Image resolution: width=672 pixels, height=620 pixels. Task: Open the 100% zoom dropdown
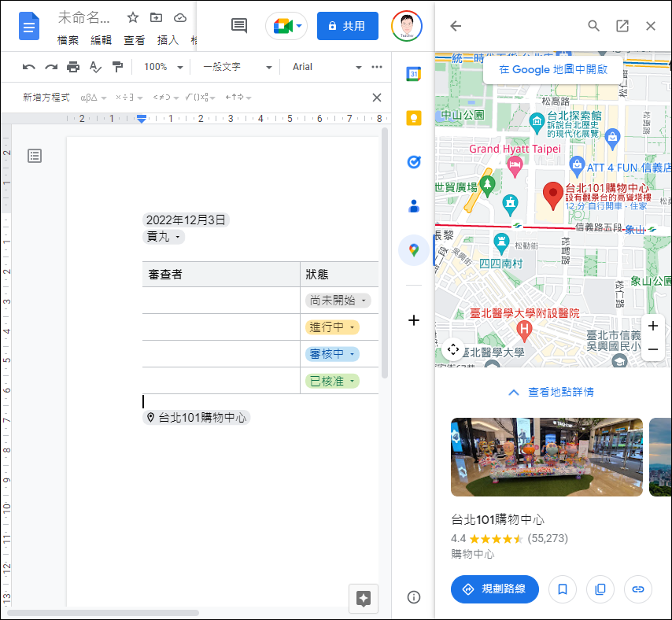(x=164, y=67)
